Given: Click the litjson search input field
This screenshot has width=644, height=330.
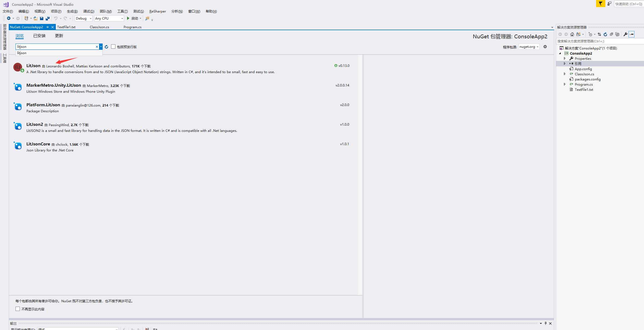Looking at the screenshot, I should point(55,47).
